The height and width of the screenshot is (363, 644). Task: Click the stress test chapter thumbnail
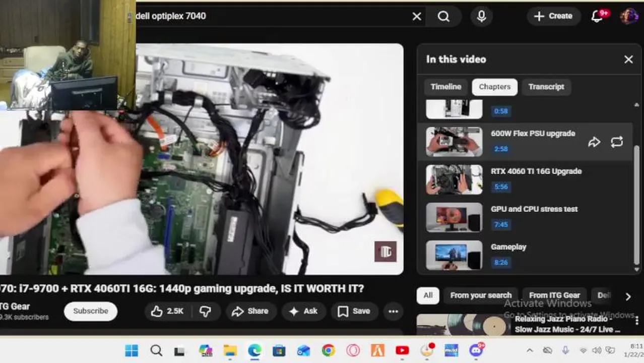454,217
